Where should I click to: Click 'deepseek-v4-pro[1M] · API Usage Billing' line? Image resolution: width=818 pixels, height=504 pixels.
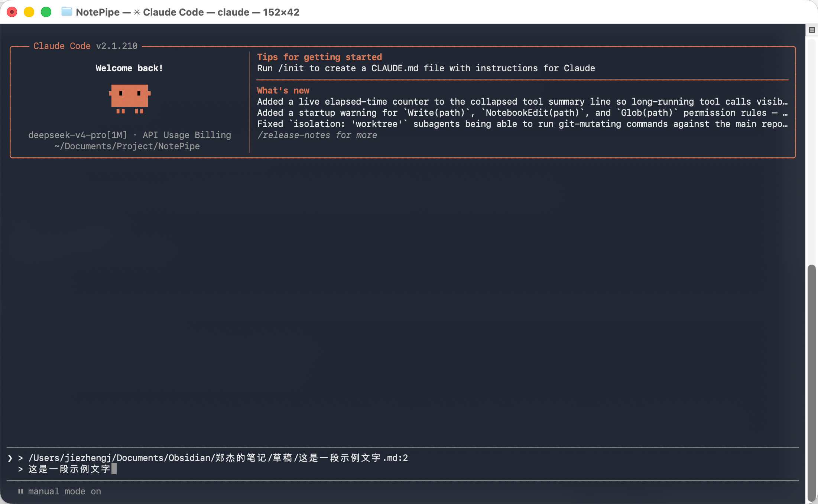(130, 135)
